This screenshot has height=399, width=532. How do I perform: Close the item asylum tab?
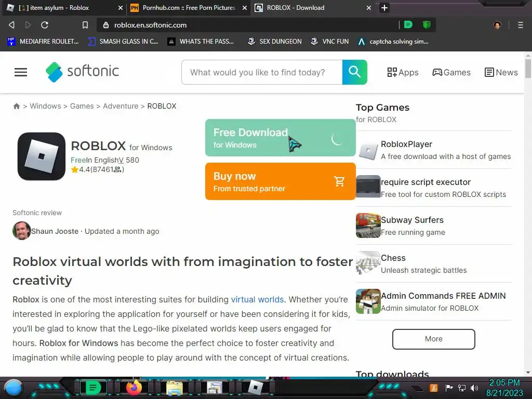pyautogui.click(x=121, y=8)
